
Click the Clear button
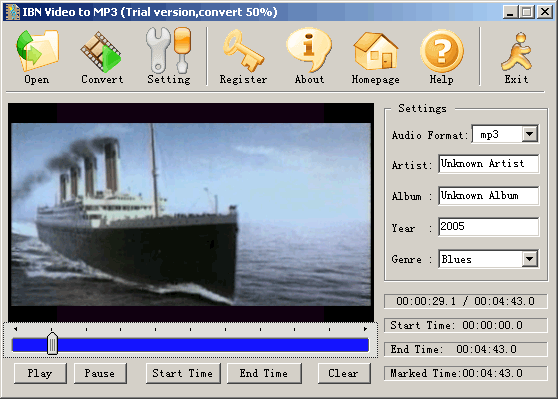pyautogui.click(x=344, y=373)
